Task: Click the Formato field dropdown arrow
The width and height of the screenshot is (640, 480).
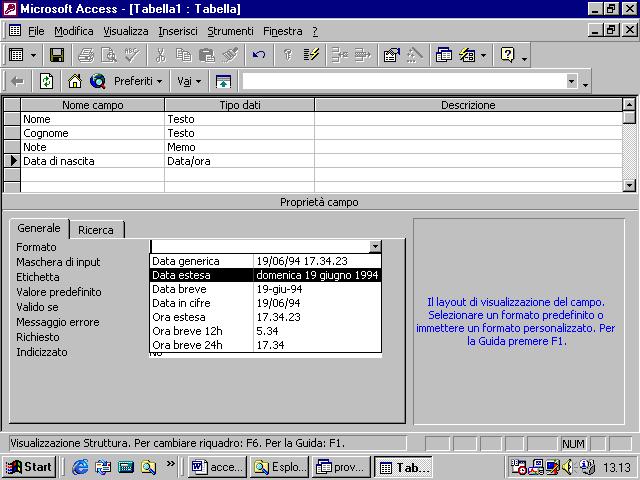Action: click(375, 247)
